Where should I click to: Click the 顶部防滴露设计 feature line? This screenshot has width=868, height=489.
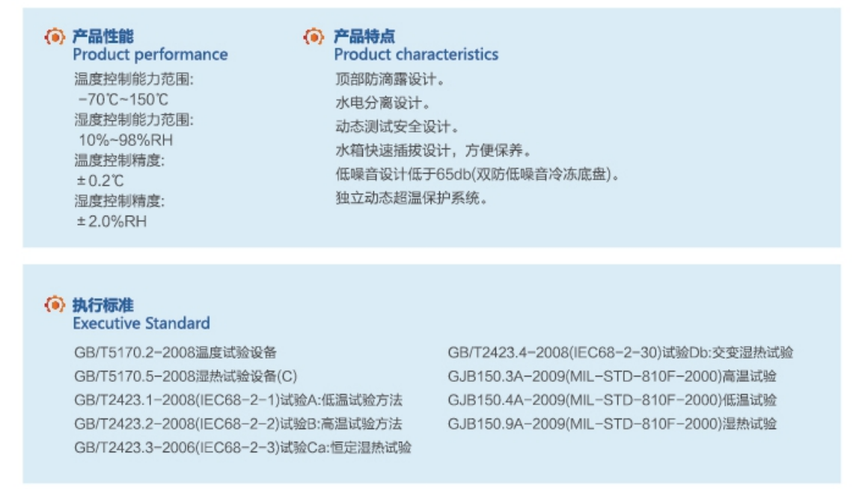pos(390,79)
